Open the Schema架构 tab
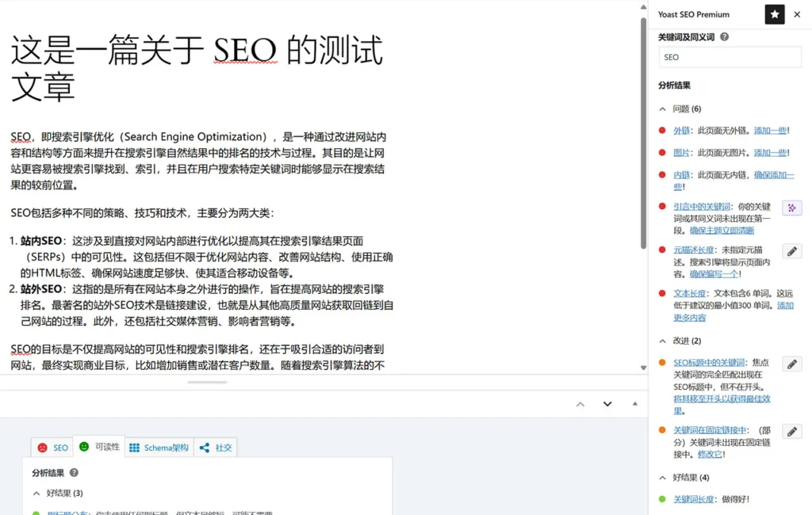812x515 pixels. 159,447
